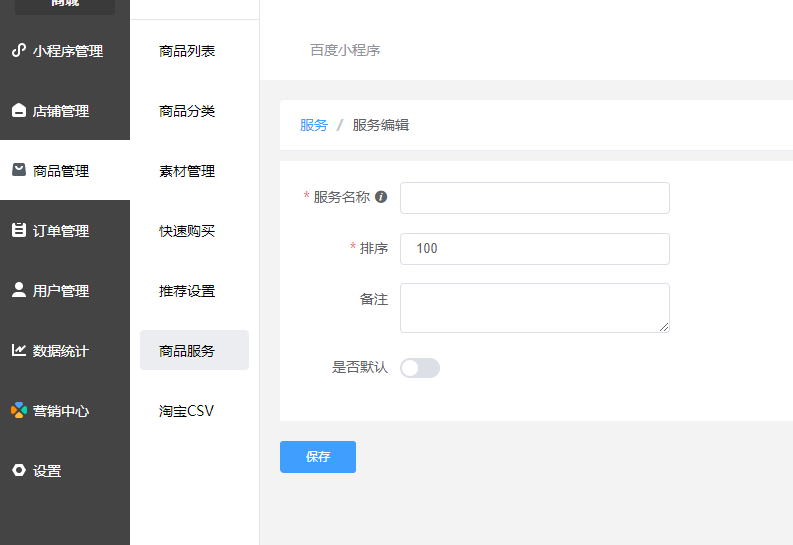Switch to the 百度小程序 tab
The image size is (793, 545).
tap(345, 50)
